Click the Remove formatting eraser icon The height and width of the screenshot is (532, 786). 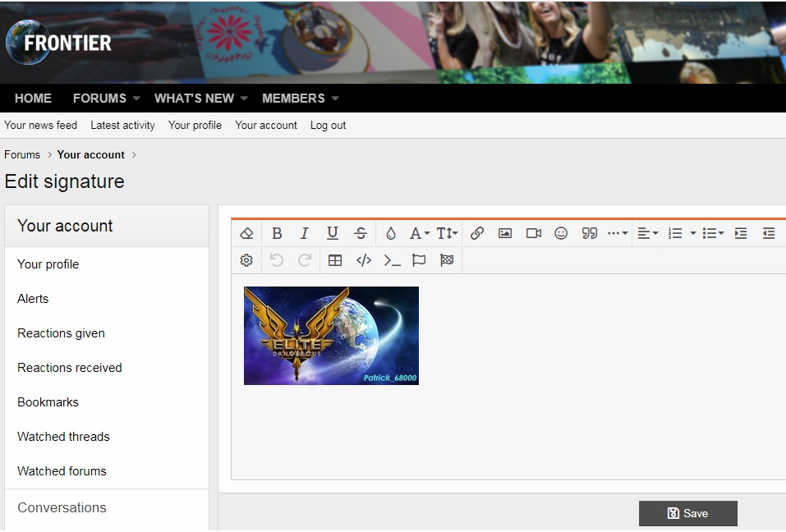246,233
